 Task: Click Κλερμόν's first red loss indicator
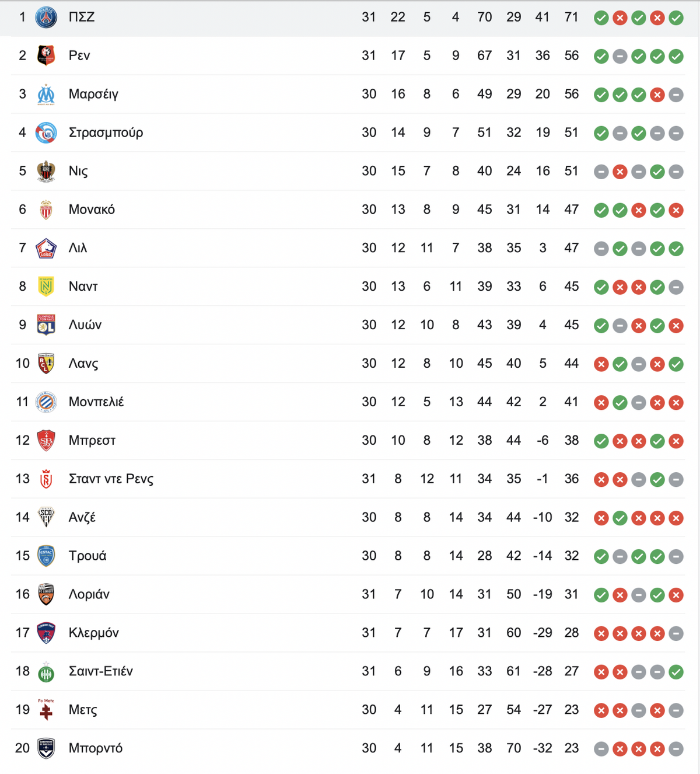coord(601,633)
